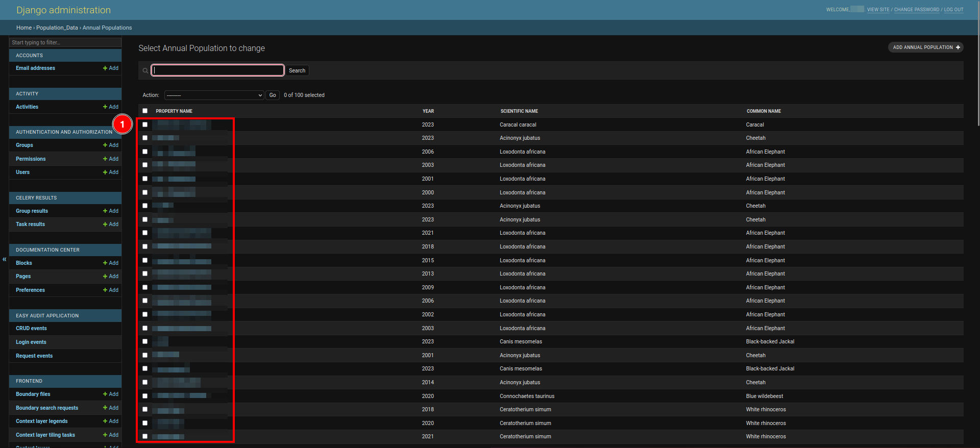
Task: Add a new Block
Action: tap(111, 263)
